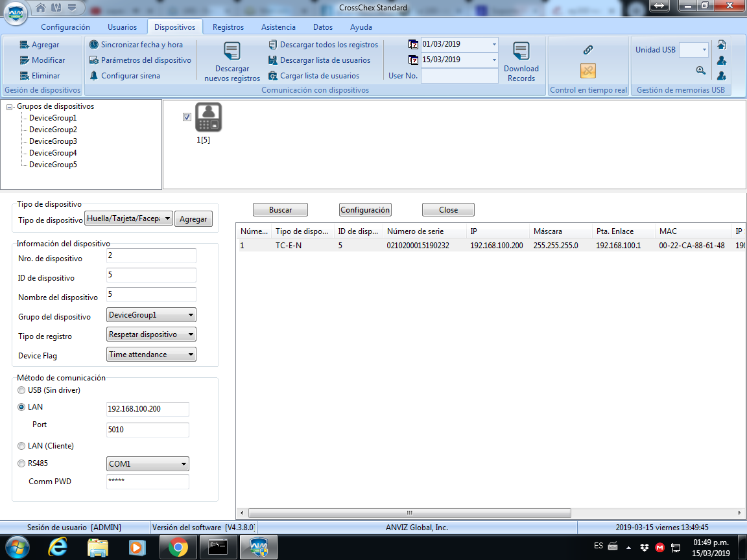Screen dimensions: 747x560
Task: Click the Configuración button above device table
Action: [x=365, y=210]
